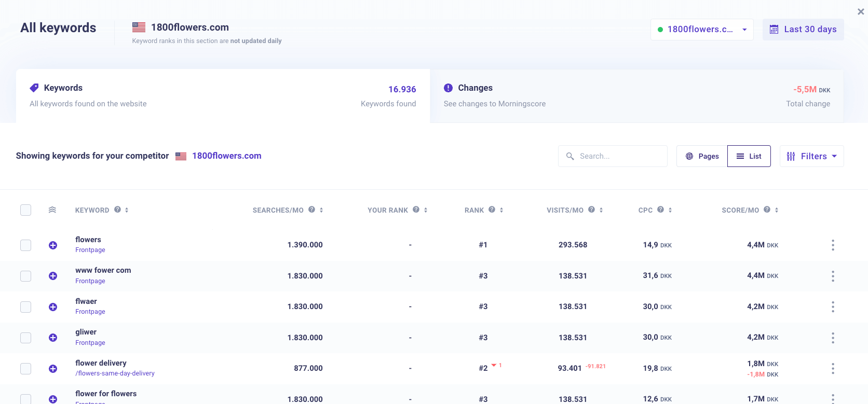Sort by the RANK column
Image resolution: width=868 pixels, height=404 pixels.
tap(501, 210)
